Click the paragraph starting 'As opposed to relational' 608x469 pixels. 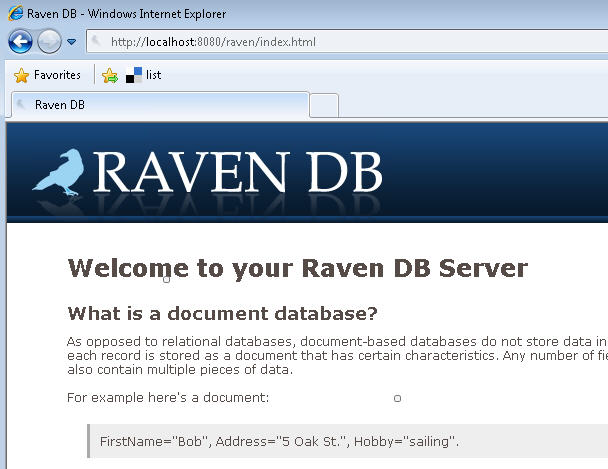(x=337, y=355)
